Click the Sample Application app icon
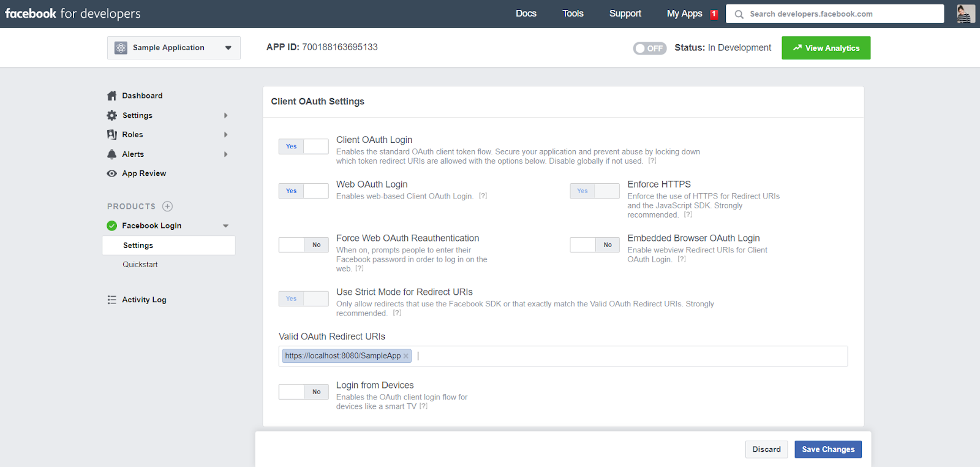The image size is (980, 467). point(121,48)
